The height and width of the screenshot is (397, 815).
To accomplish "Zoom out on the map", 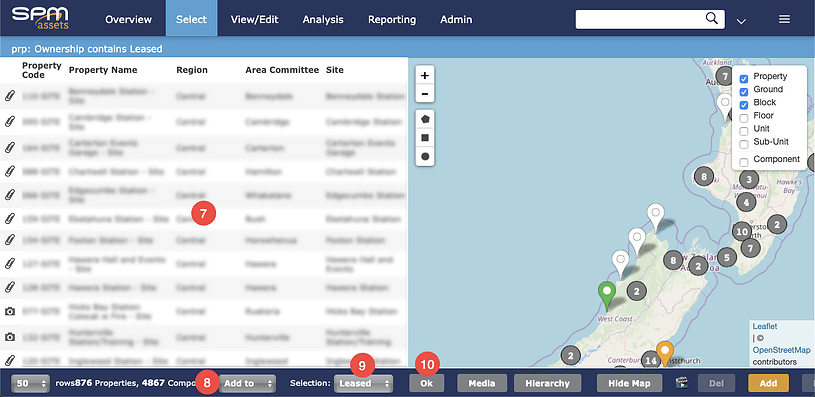I will pos(425,94).
